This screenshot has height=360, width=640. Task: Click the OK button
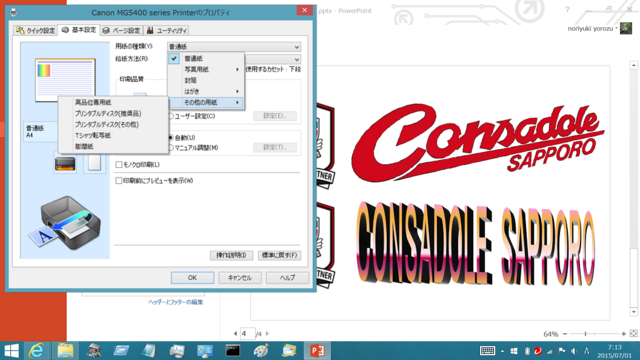(192, 278)
